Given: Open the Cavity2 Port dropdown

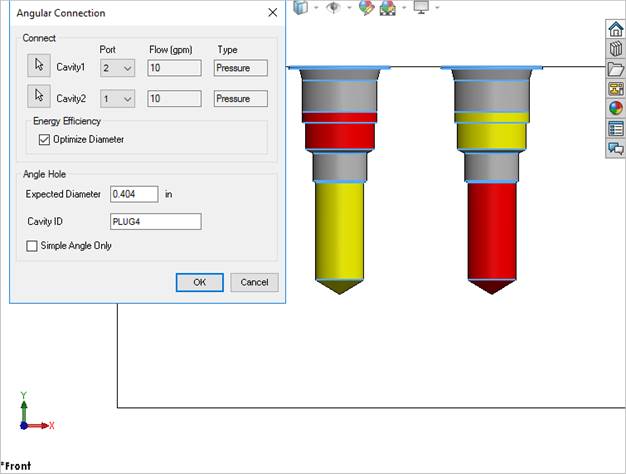Looking at the screenshot, I should (117, 99).
